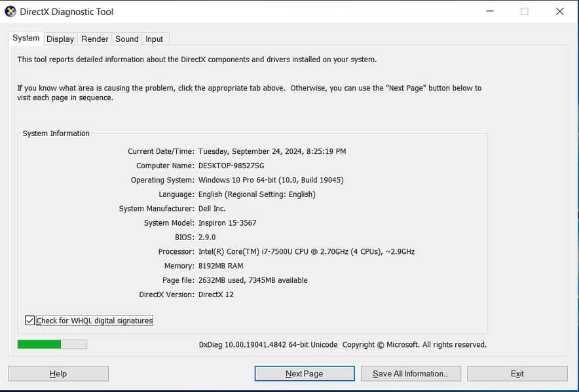Image resolution: width=579 pixels, height=392 pixels.
Task: Click the DirectX icon in the title bar
Action: point(10,11)
